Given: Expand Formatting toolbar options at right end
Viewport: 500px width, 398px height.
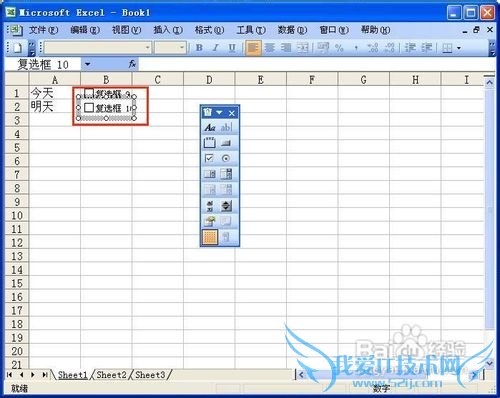Looking at the screenshot, I should point(492,48).
